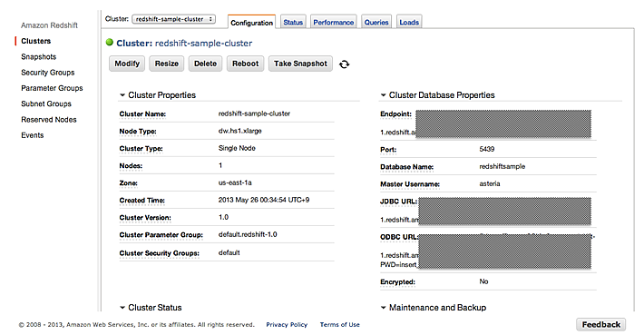644x335 pixels.
Task: Click the master username asteria
Action: [490, 183]
